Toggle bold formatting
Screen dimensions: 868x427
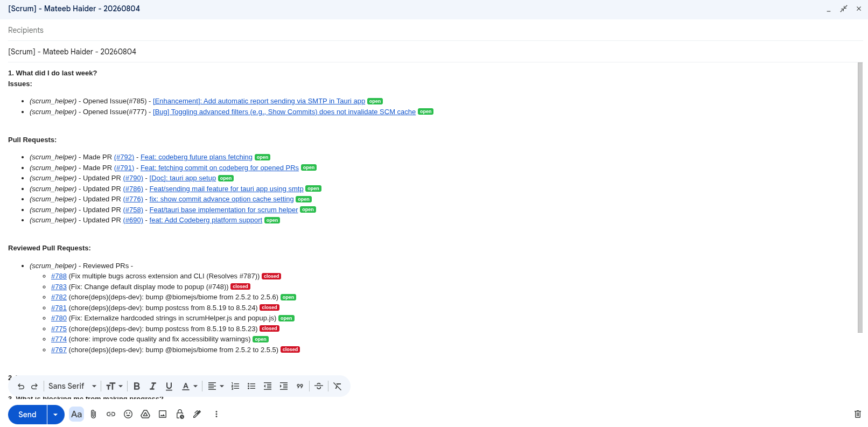coord(137,386)
